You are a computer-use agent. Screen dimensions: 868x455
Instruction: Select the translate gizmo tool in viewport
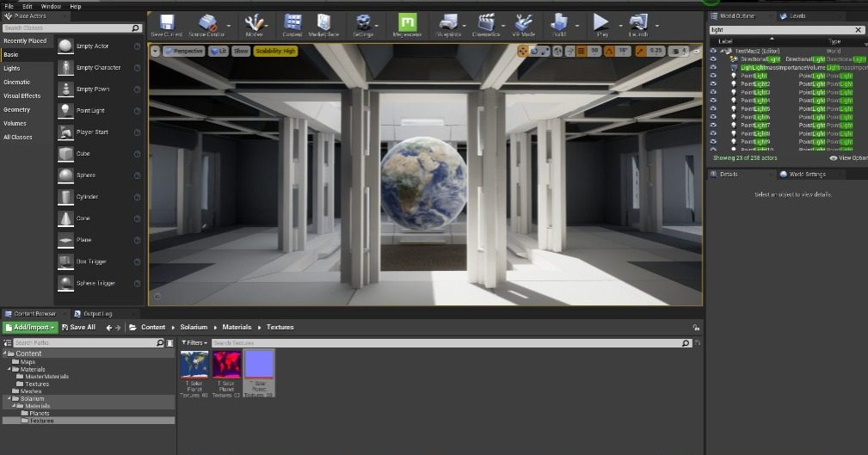(522, 51)
